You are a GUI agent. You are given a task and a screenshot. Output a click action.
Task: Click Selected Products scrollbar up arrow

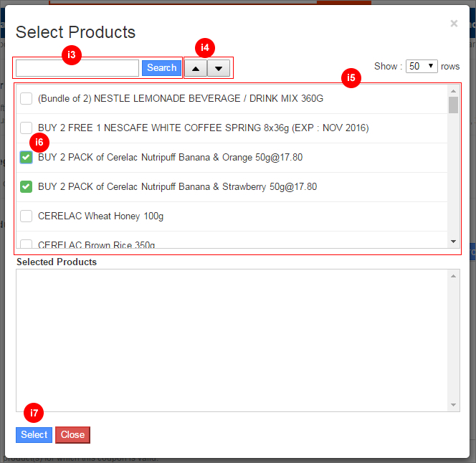[x=453, y=276]
